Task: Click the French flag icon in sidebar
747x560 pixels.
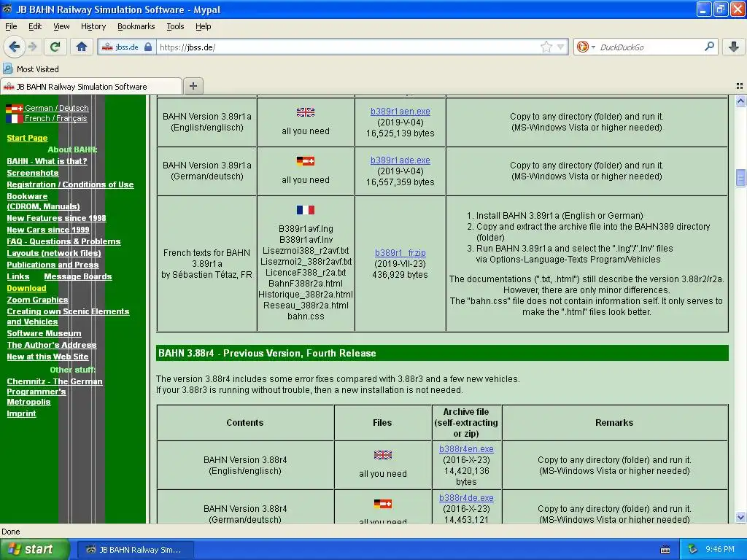Action: click(x=15, y=119)
